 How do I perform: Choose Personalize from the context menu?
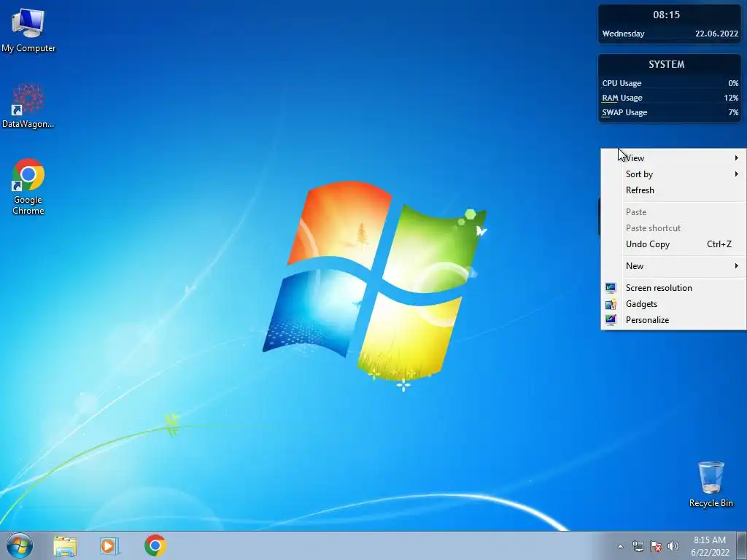[673, 321]
